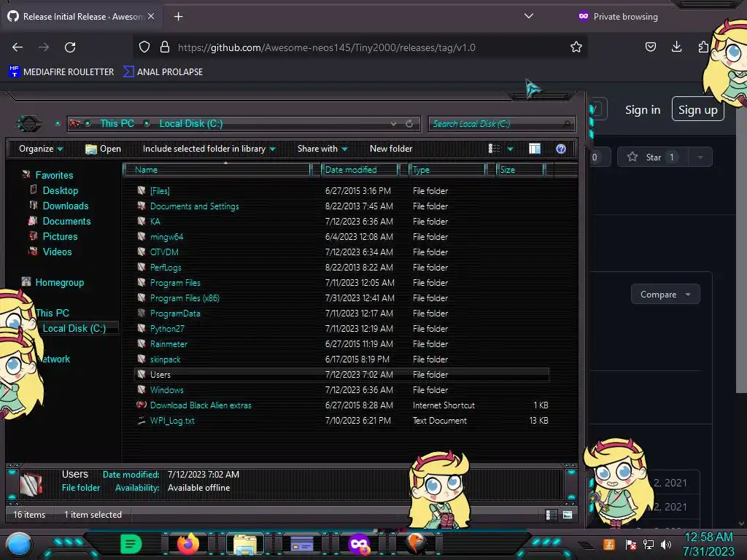Open a new browser tab
The image size is (747, 560).
pyautogui.click(x=178, y=17)
